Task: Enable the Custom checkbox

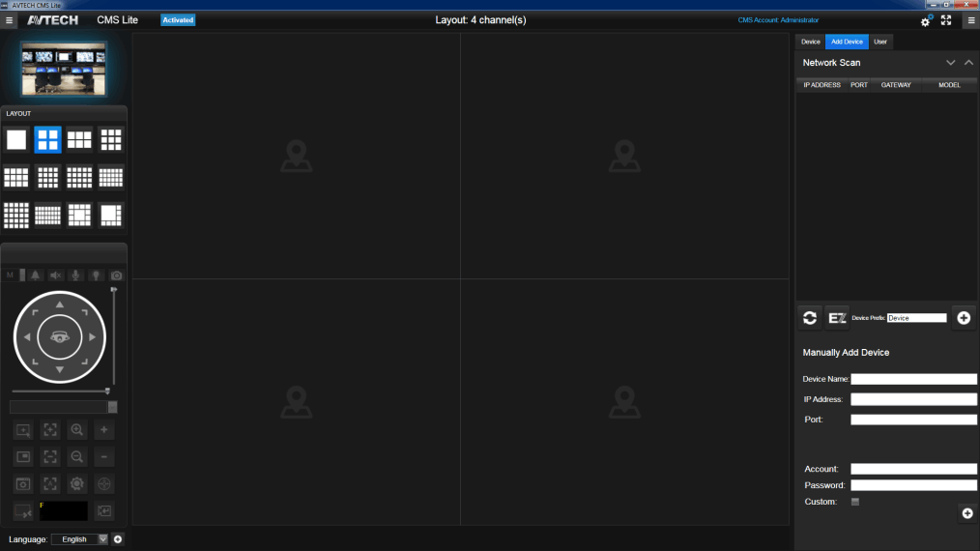Action: point(854,502)
